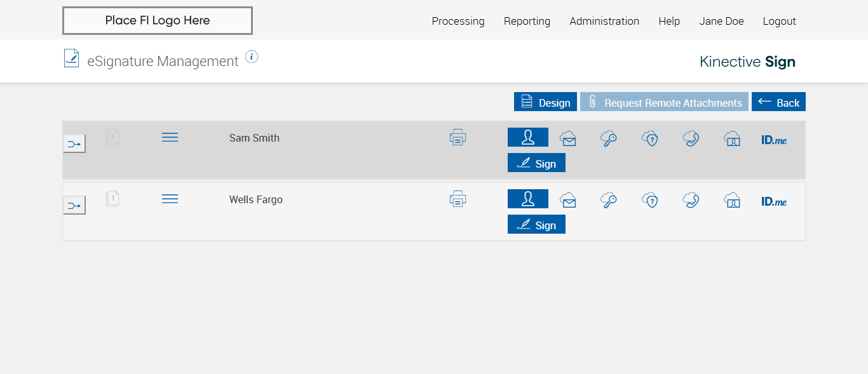Toggle in-person signer mode for Sam Smith
Viewport: 868px width, 374px height.
point(527,137)
